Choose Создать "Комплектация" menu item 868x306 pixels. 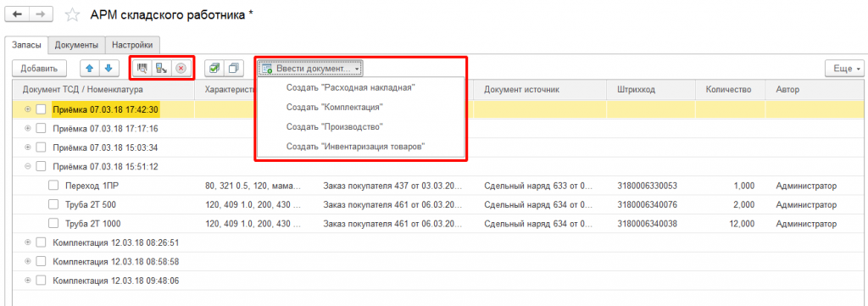(335, 108)
